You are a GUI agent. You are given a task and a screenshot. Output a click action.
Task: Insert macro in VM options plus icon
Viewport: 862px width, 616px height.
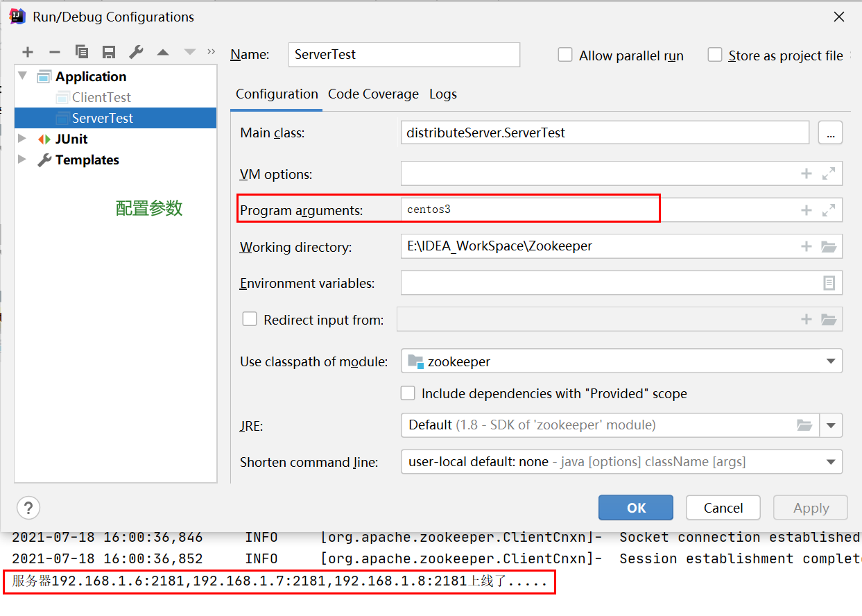[x=807, y=173]
